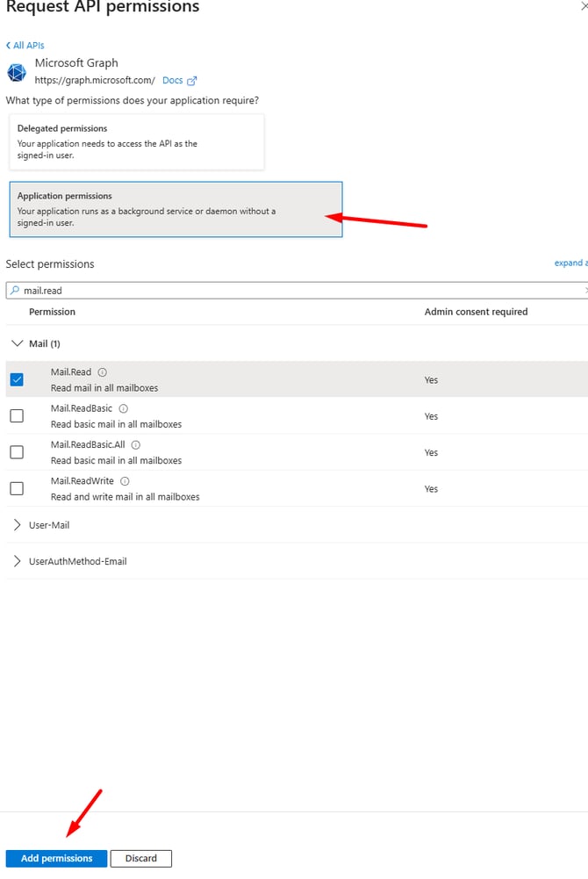Expand the User-Mail permission group

click(x=18, y=525)
